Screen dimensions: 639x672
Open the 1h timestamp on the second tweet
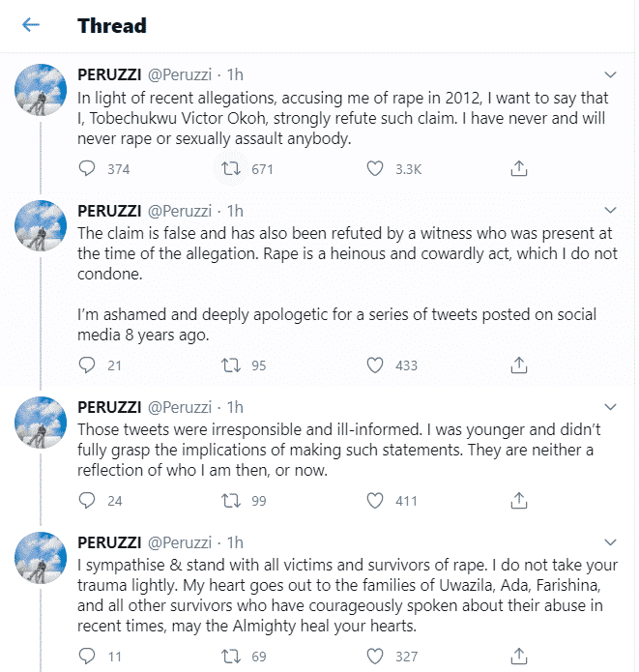tap(234, 211)
